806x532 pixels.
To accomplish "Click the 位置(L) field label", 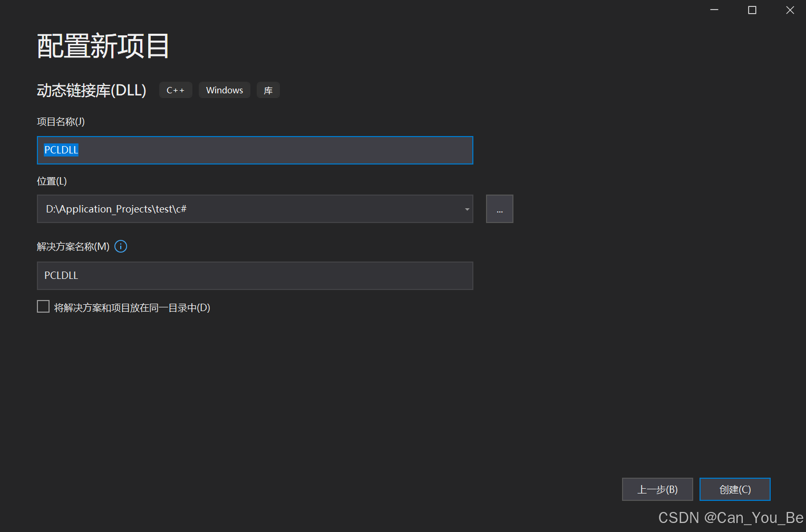I will [x=52, y=180].
